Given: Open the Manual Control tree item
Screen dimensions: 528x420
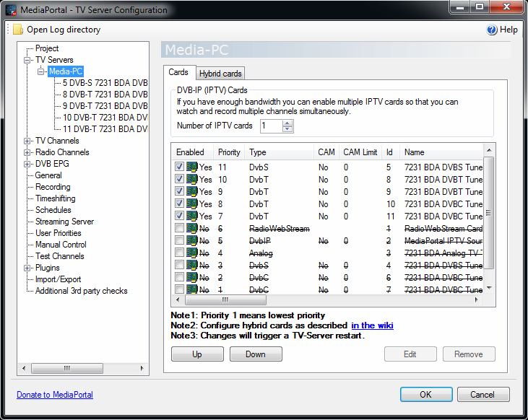Looking at the screenshot, I should 61,245.
